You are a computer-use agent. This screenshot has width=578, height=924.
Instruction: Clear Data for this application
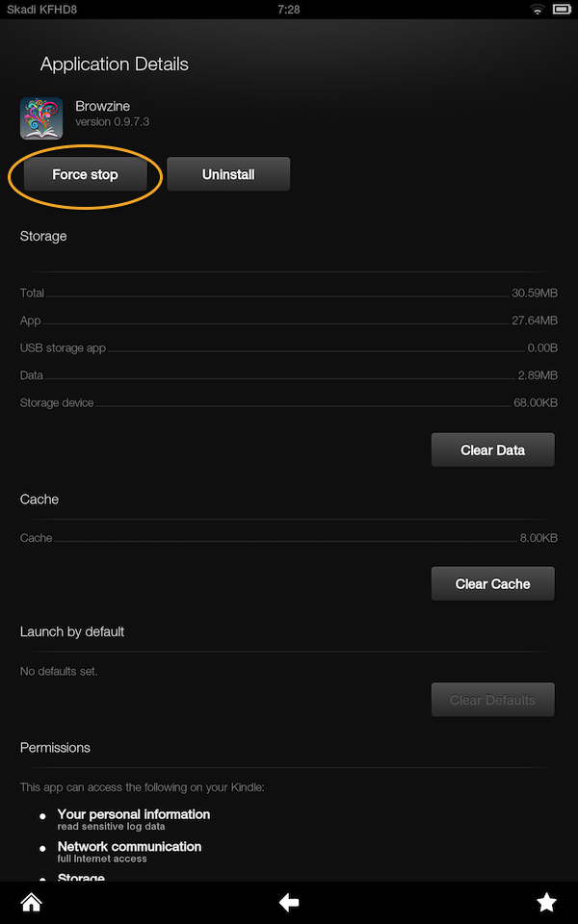[492, 449]
